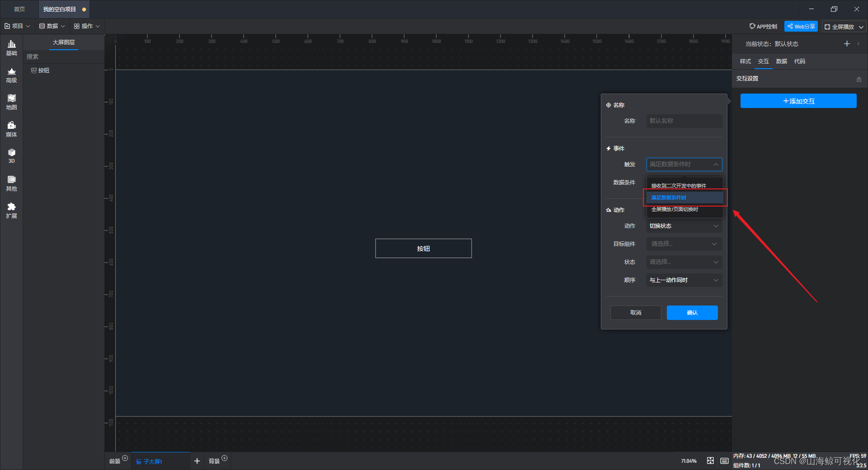Image resolution: width=868 pixels, height=470 pixels.
Task: Choose 接收到二次开发中的事件 option
Action: coord(684,186)
